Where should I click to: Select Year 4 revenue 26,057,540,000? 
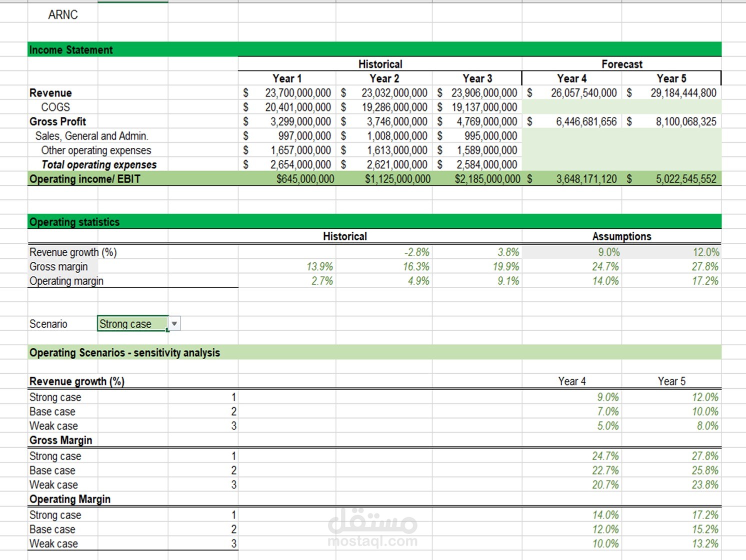coord(572,93)
